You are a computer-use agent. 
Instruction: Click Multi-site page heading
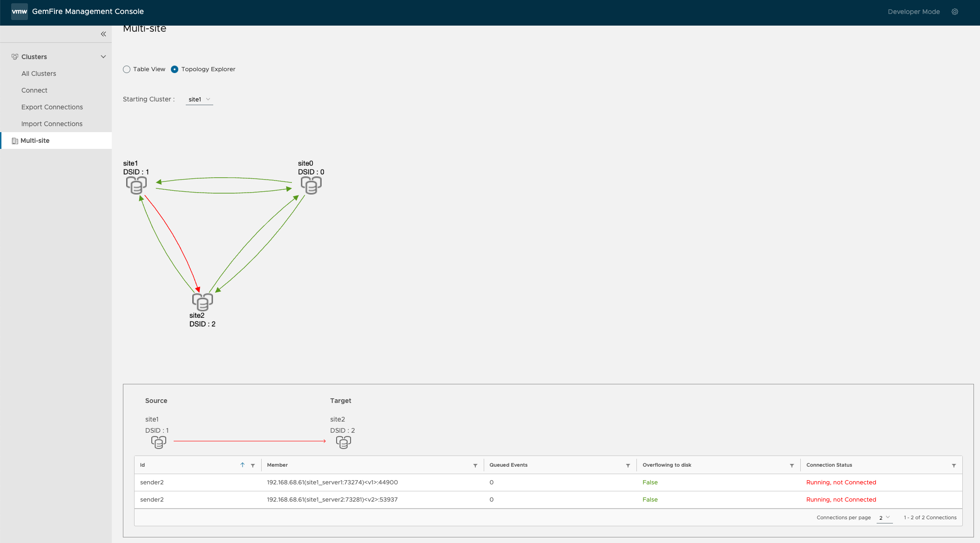click(145, 29)
